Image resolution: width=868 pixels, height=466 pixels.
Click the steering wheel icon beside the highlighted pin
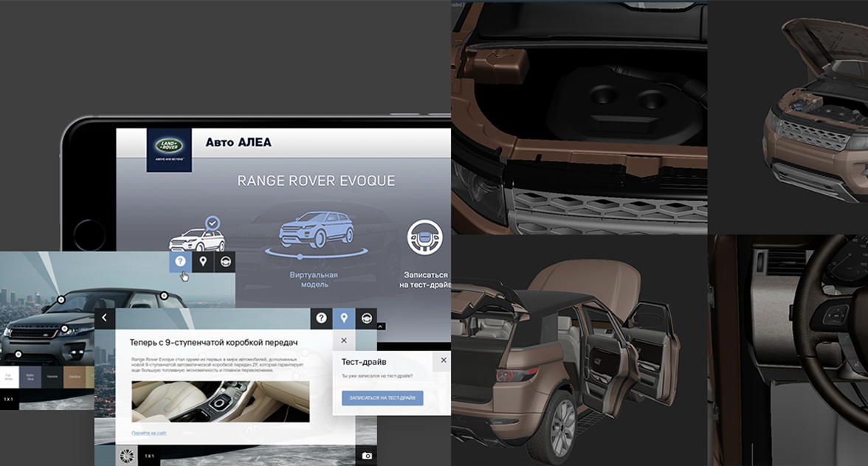tap(366, 318)
